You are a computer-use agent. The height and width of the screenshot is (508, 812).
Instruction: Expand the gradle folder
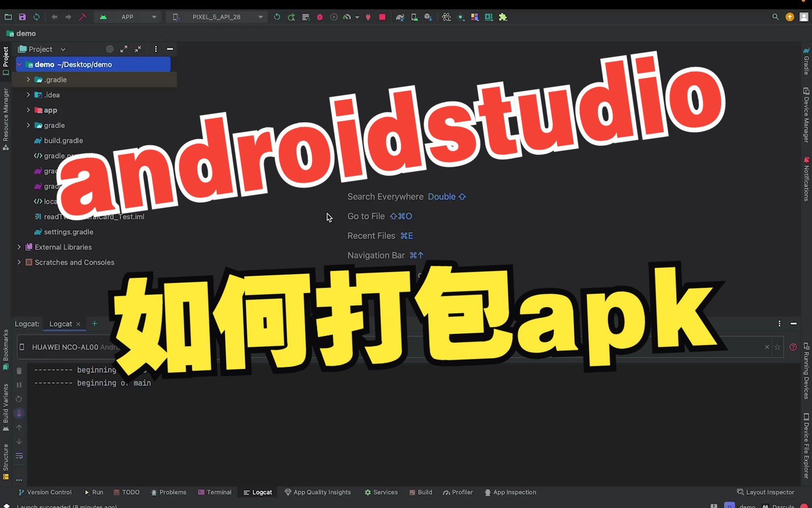click(28, 125)
